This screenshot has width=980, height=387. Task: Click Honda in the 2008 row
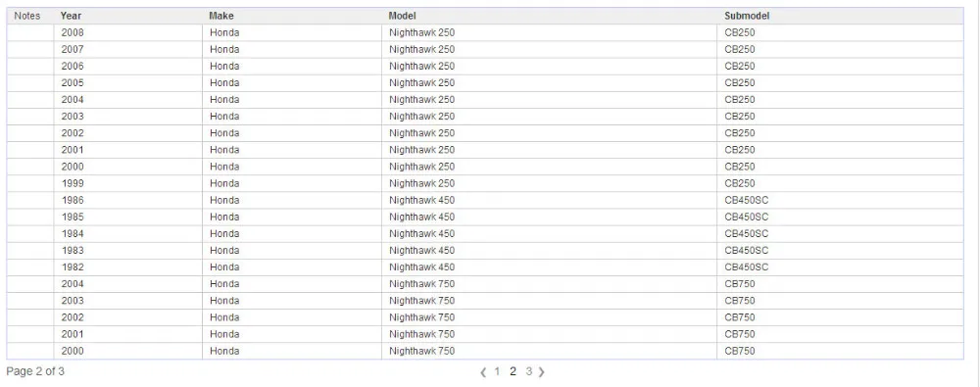(224, 32)
